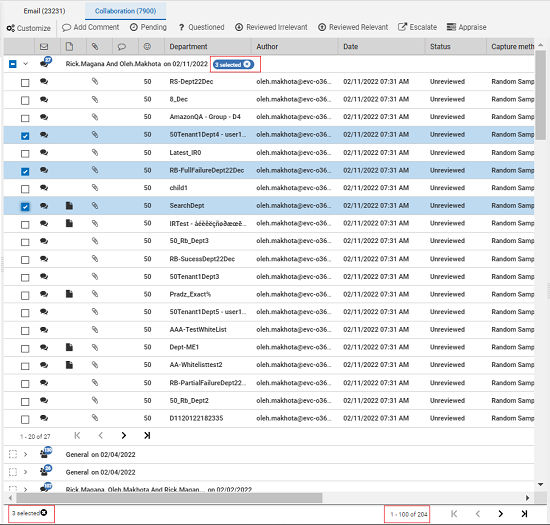The width and height of the screenshot is (550, 525).
Task: Uncheck the SearchDept row checkbox
Action: (25, 207)
